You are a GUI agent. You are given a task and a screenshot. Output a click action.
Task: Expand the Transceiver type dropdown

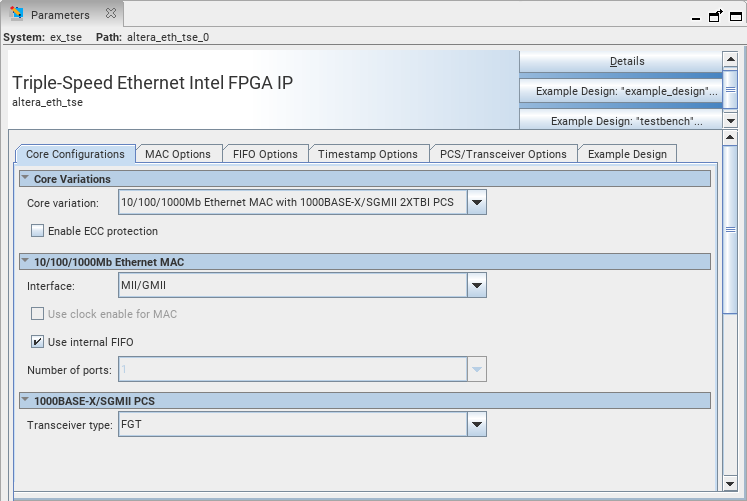coord(477,425)
